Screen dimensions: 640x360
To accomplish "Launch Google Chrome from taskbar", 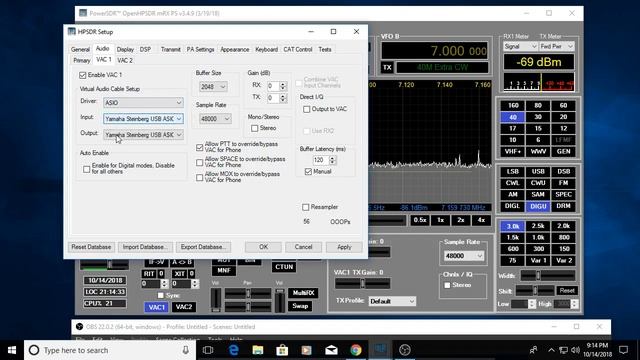I will (x=356, y=350).
